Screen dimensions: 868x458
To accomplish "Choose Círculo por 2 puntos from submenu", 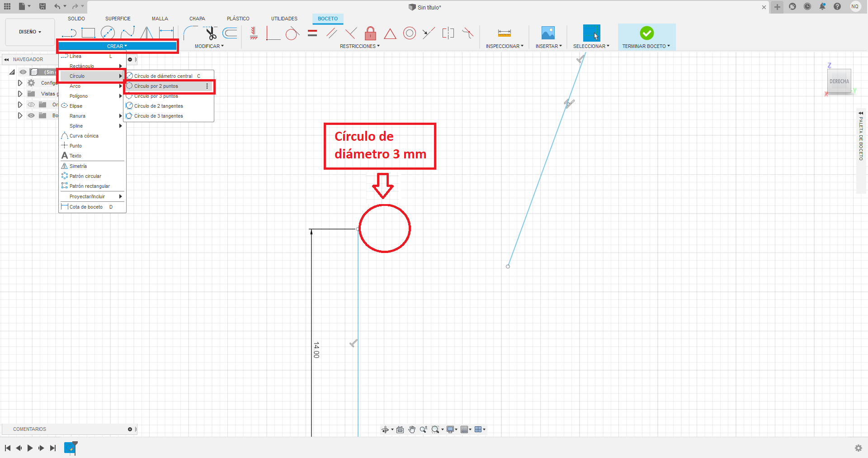I will click(169, 86).
